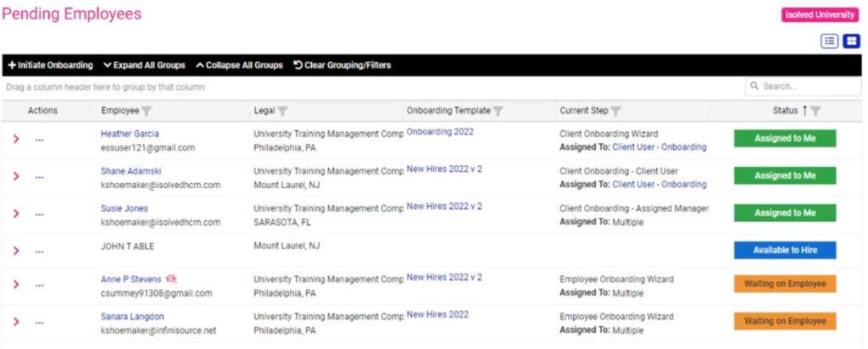Click JOHN T ABLE name text
This screenshot has width=868, height=349.
coord(127,247)
